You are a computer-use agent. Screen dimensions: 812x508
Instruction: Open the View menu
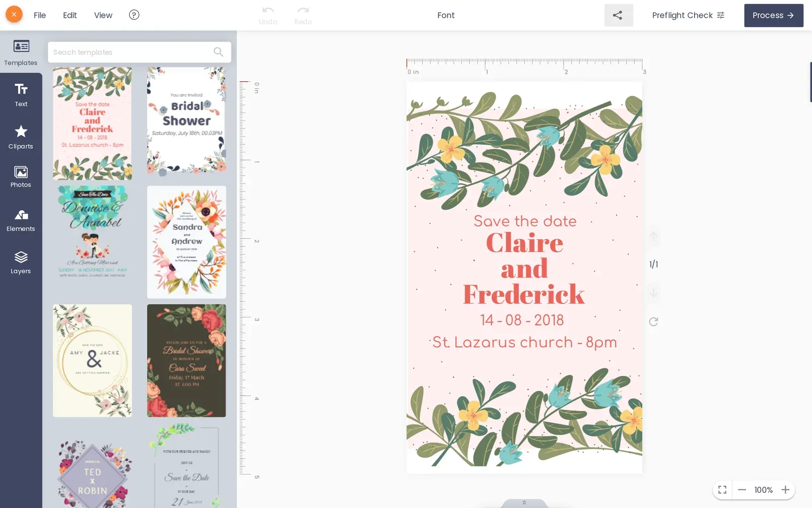(103, 15)
